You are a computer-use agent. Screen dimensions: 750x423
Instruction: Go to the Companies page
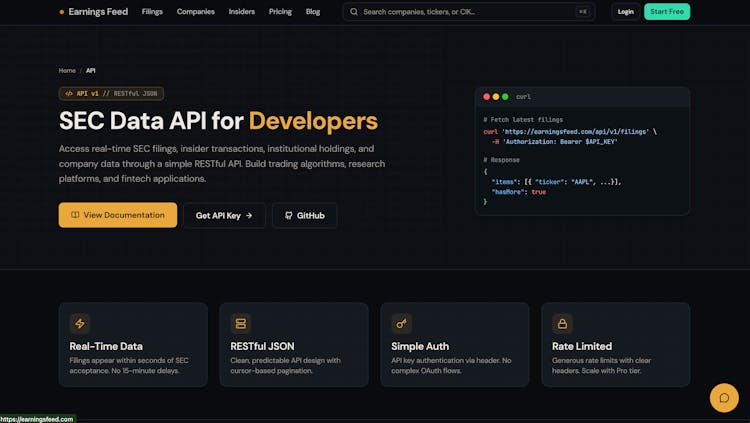coord(196,12)
